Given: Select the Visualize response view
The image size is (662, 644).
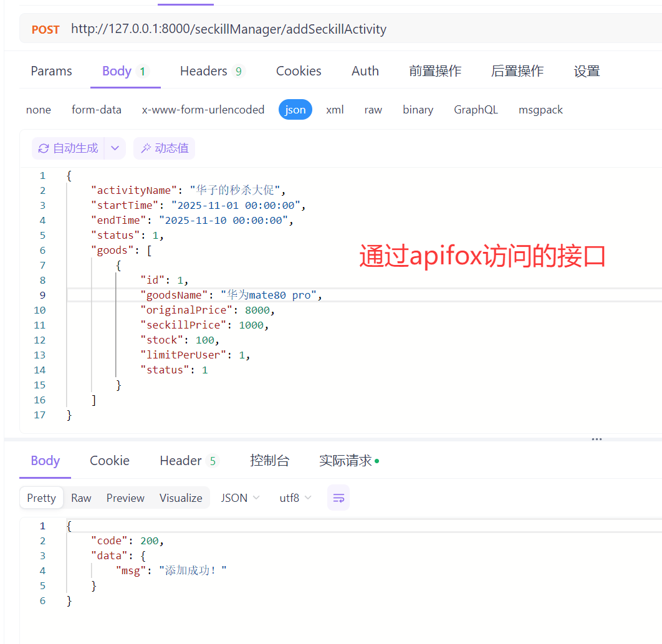Looking at the screenshot, I should point(181,498).
